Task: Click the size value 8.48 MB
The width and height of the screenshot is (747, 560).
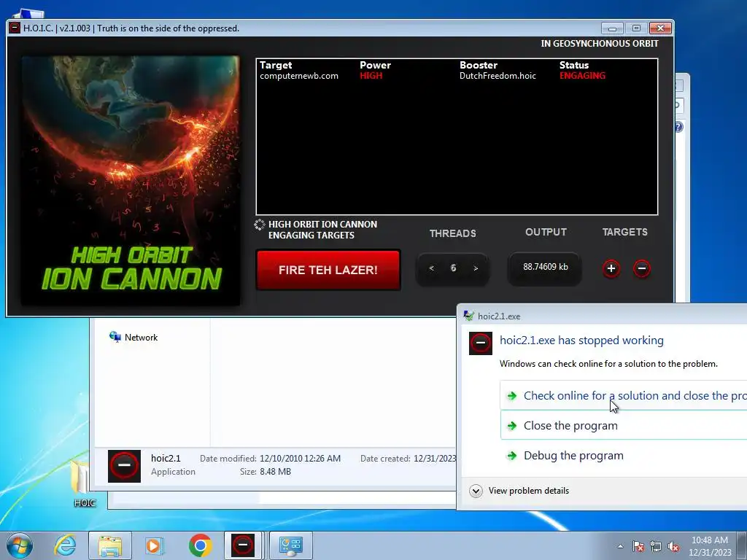Action: coord(275,472)
